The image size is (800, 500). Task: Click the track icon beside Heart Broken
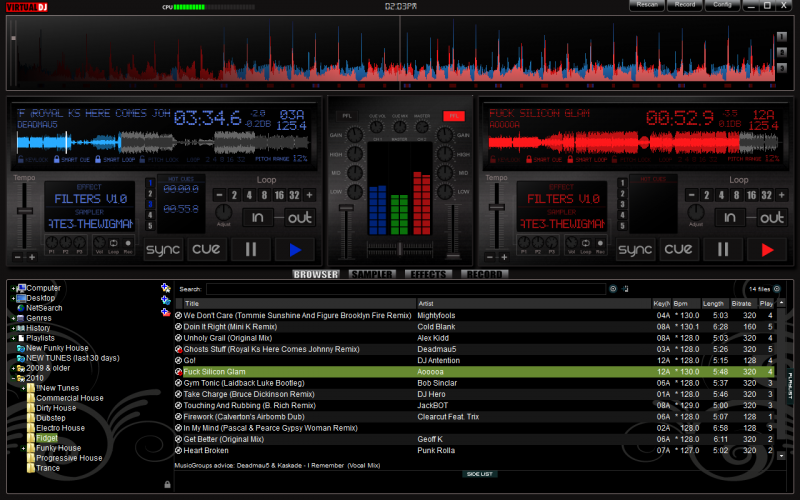pyautogui.click(x=179, y=451)
